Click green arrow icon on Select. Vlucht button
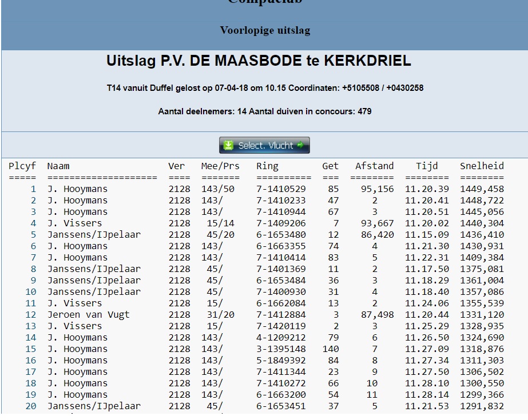Image resolution: width=528 pixels, height=420 pixels. 300,145
